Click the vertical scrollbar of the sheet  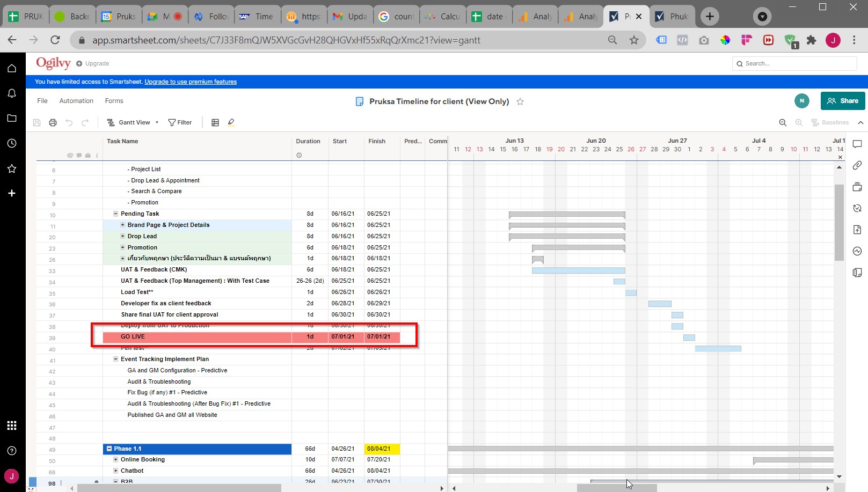point(839,223)
